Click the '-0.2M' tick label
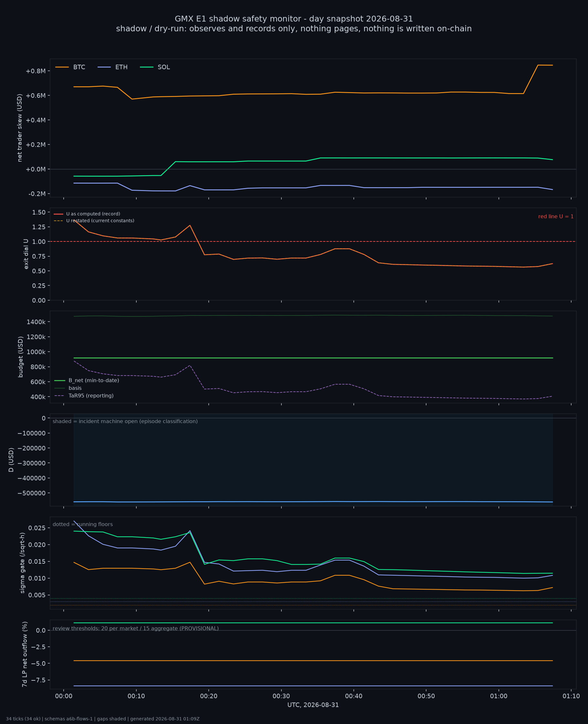This screenshot has height=724, width=588. coord(37,194)
